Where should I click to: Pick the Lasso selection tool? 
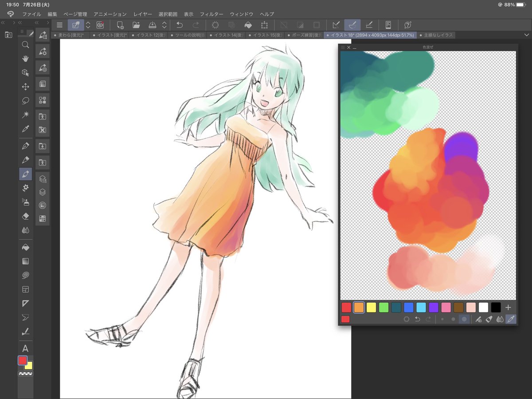coord(26,100)
